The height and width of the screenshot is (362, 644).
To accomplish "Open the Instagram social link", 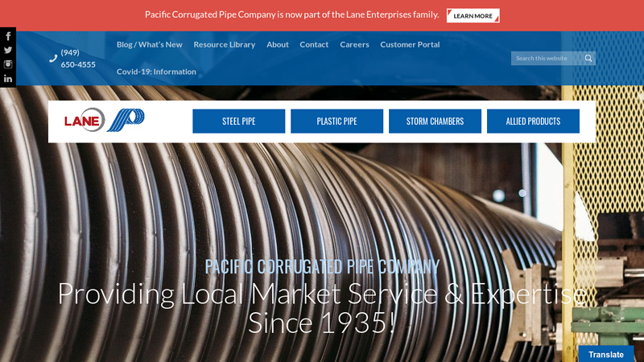I will click(8, 64).
